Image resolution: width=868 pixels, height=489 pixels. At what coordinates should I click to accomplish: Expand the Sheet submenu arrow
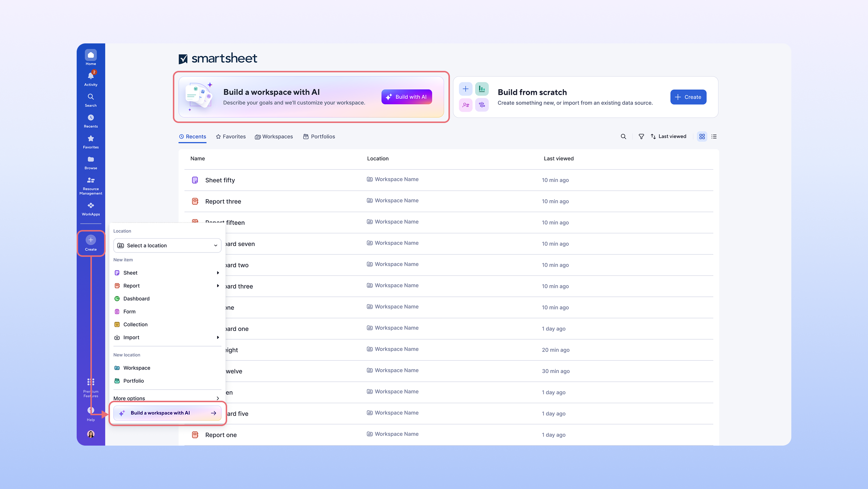click(x=218, y=273)
